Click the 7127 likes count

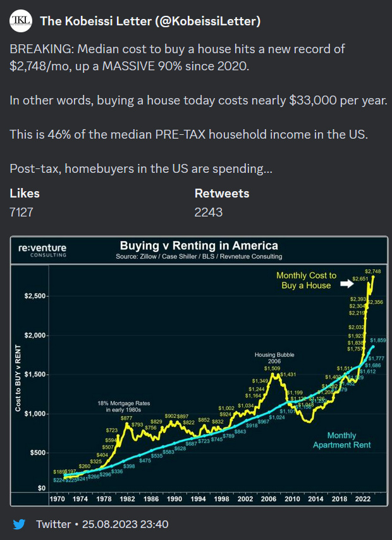[x=21, y=212]
